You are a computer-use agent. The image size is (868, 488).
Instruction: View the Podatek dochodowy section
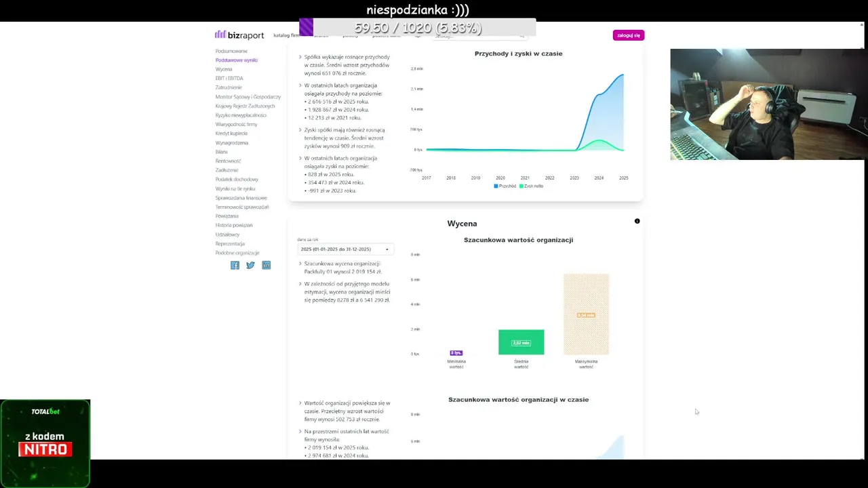click(x=237, y=180)
